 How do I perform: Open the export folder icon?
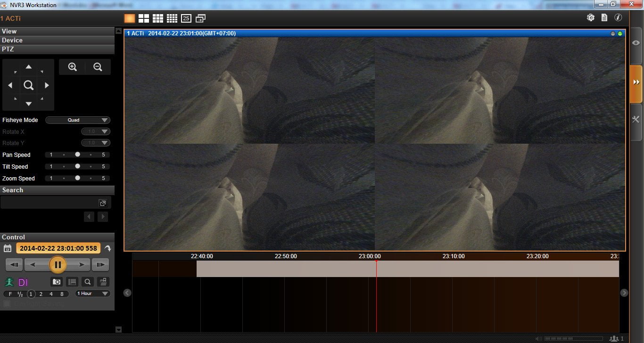pos(103,282)
